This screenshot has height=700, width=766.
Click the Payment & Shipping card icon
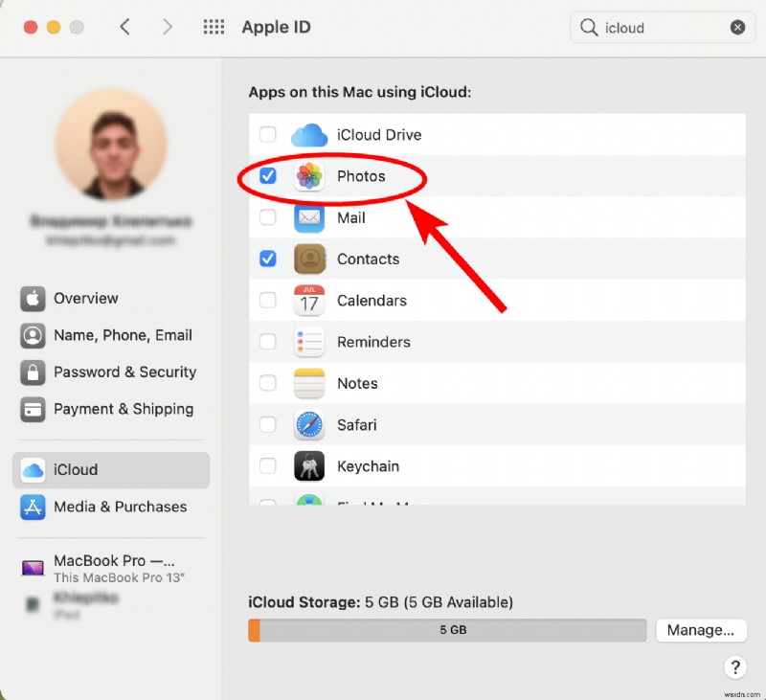(33, 409)
